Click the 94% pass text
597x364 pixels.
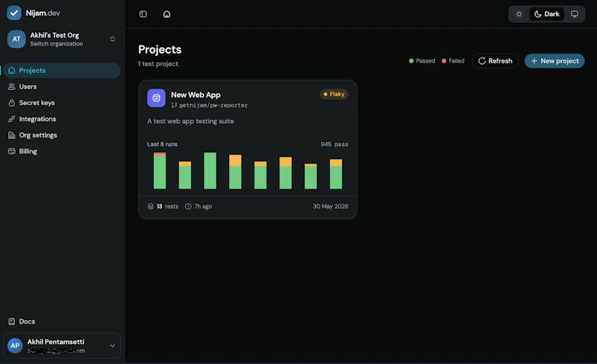coord(334,144)
